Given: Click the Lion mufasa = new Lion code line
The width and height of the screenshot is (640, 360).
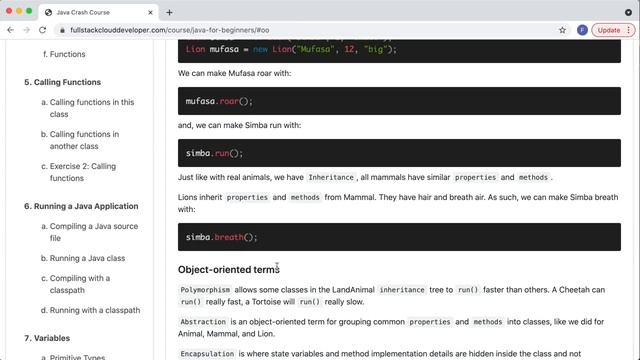Looking at the screenshot, I should pyautogui.click(x=291, y=49).
